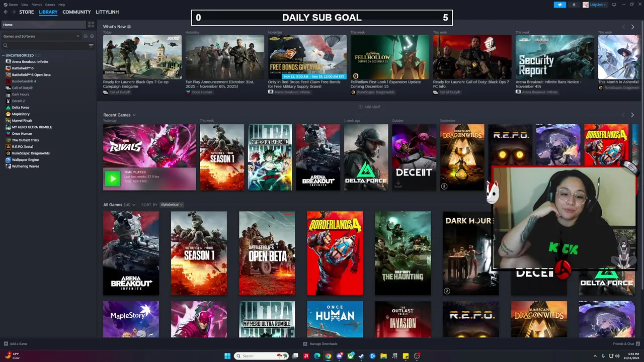Select Marvel Rivals in sidebar list

coord(22,121)
